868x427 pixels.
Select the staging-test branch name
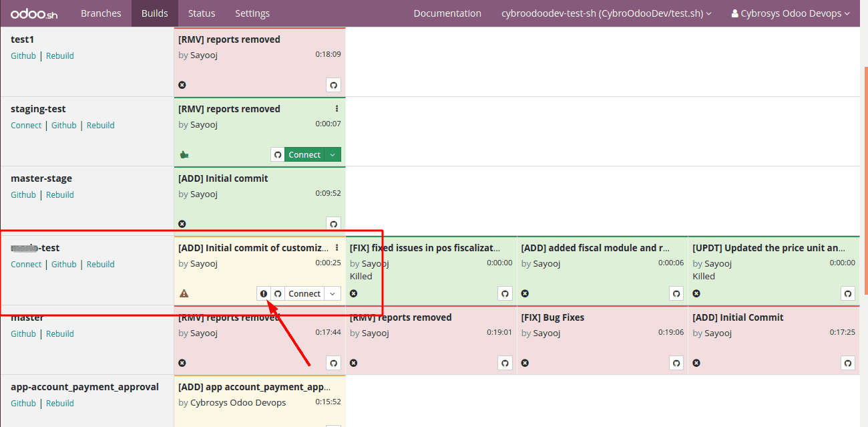tap(38, 109)
